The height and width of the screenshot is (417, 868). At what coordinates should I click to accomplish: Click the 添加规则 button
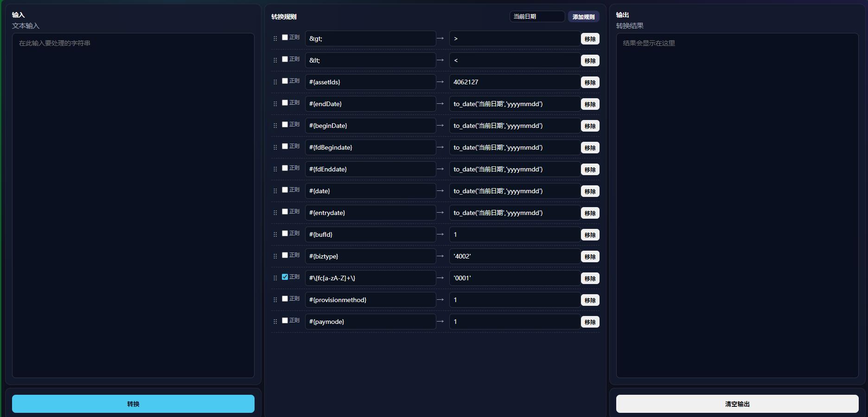coord(583,17)
